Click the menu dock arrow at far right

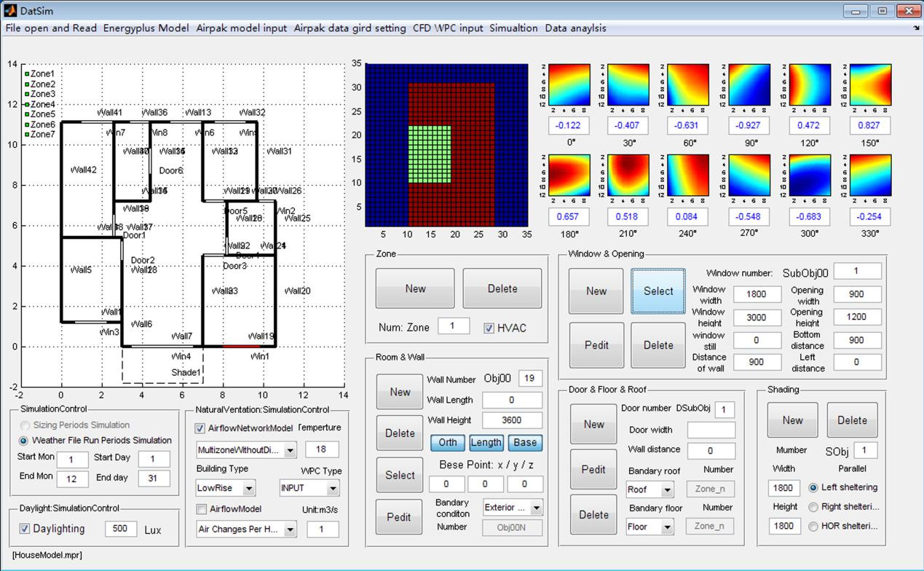tap(915, 28)
